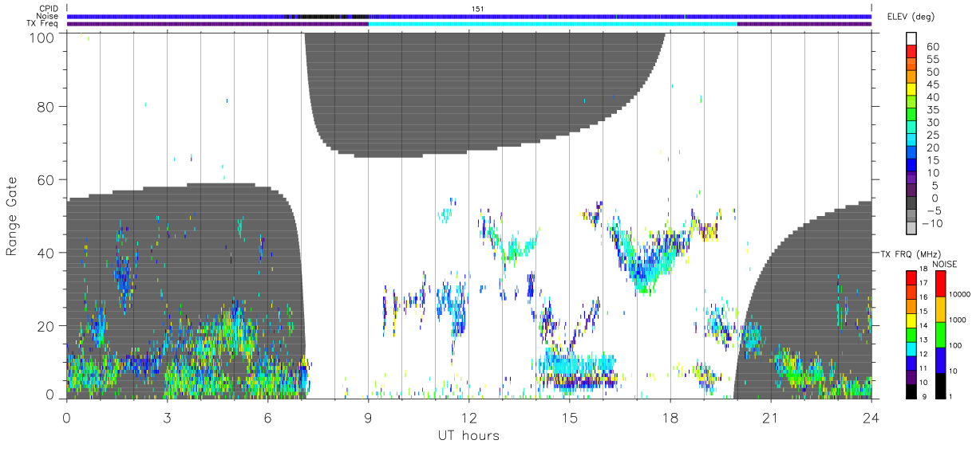Click Range Gate tick label 20
The width and height of the screenshot is (980, 452).
point(45,326)
